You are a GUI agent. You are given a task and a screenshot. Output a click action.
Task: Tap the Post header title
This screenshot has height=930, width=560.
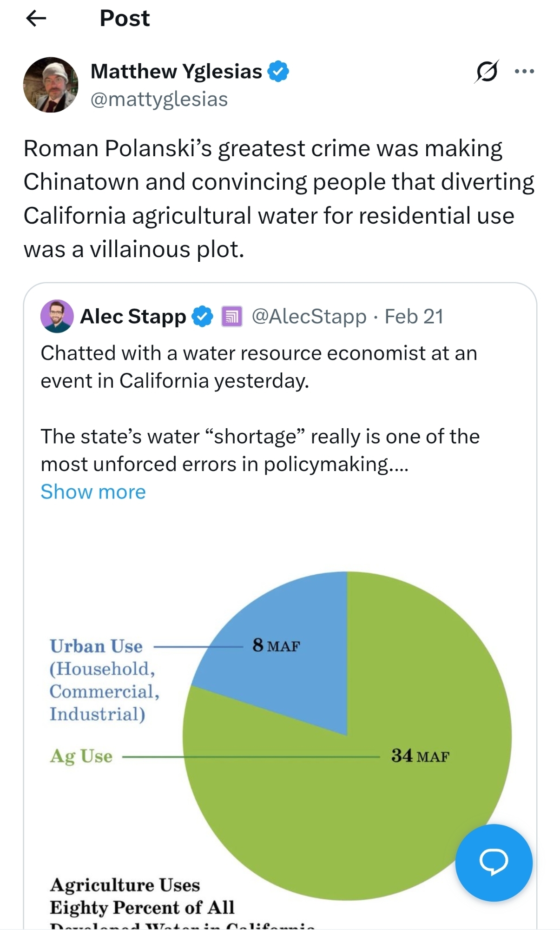(x=125, y=19)
